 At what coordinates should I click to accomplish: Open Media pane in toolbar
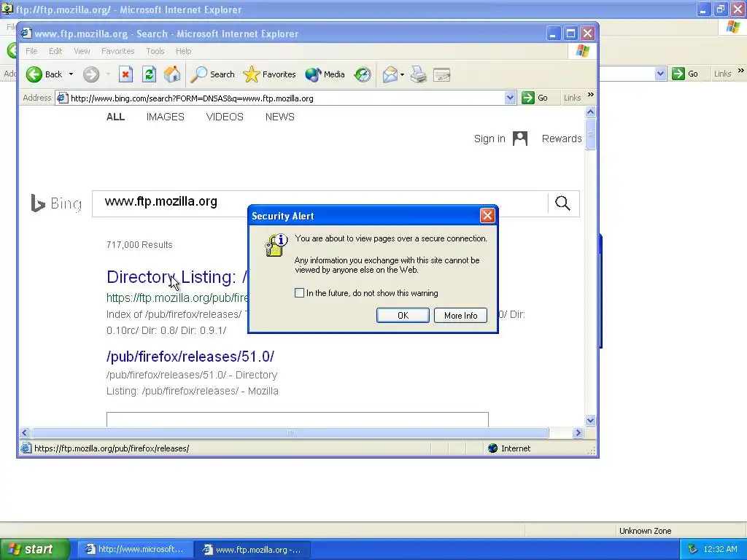tap(325, 74)
